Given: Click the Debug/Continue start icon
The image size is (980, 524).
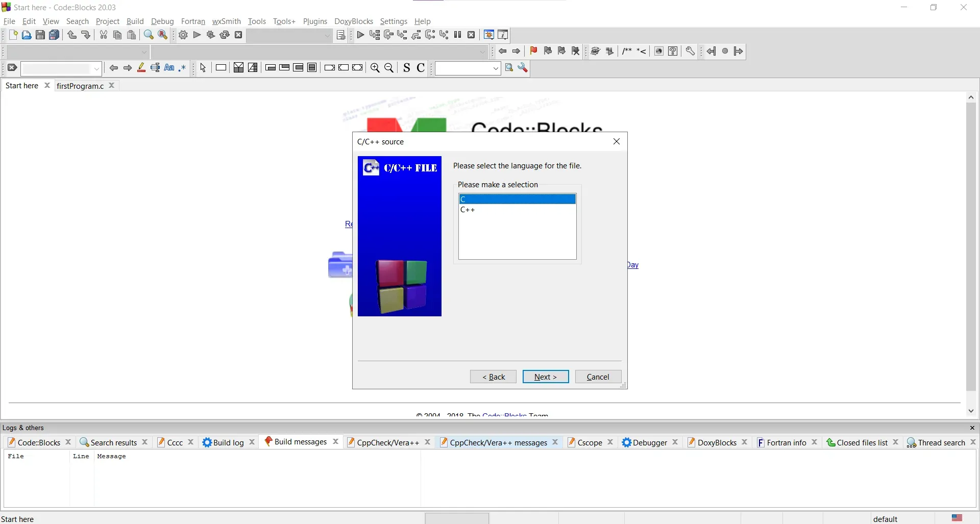Looking at the screenshot, I should pyautogui.click(x=361, y=35).
